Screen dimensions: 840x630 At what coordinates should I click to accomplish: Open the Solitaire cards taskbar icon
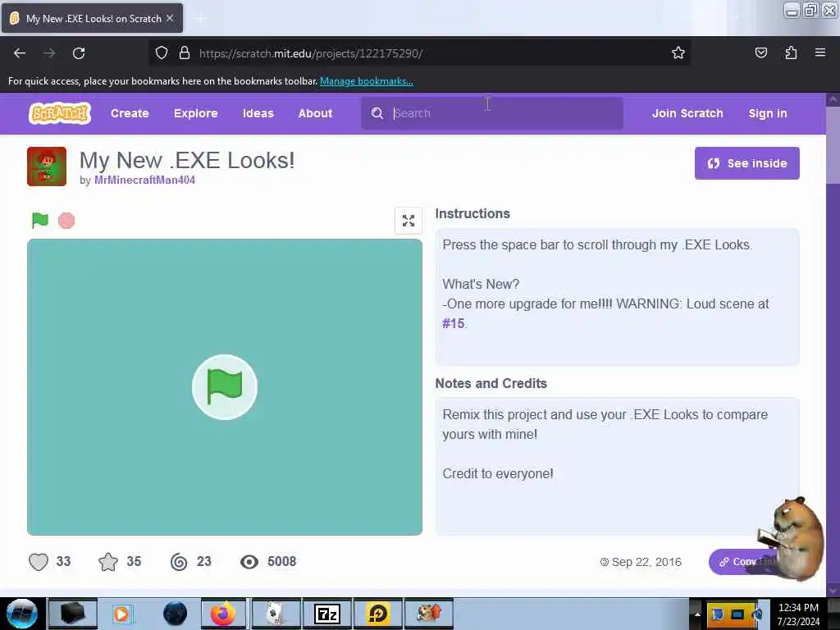pos(276,614)
